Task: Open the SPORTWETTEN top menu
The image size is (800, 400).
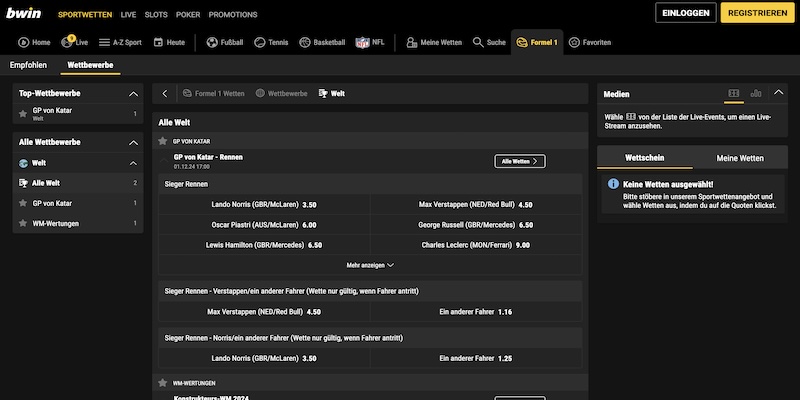Action: 85,15
